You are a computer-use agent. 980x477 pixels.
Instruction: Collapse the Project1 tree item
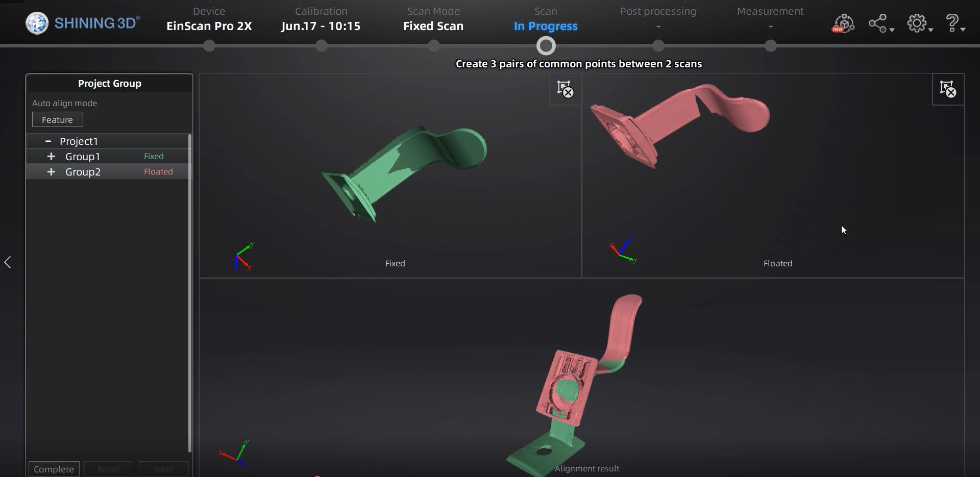click(x=48, y=141)
